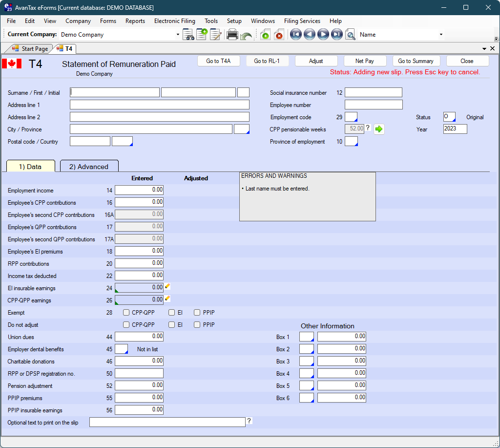This screenshot has width=500, height=448.
Task: Click the red delete slip icon
Action: click(279, 35)
